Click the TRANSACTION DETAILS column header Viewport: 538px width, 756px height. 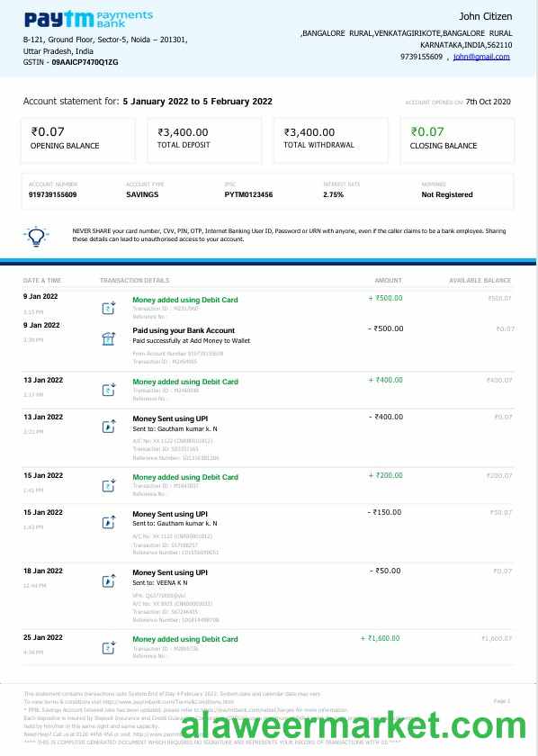point(135,280)
